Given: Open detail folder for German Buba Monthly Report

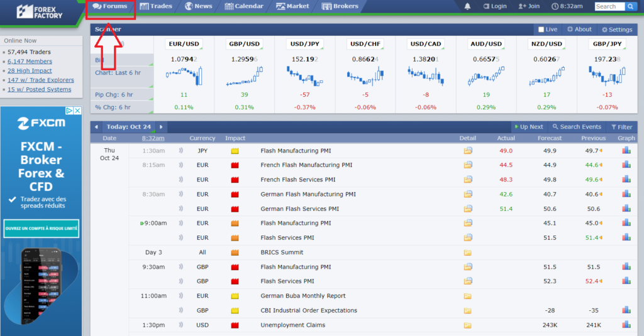Looking at the screenshot, I should (468, 296).
